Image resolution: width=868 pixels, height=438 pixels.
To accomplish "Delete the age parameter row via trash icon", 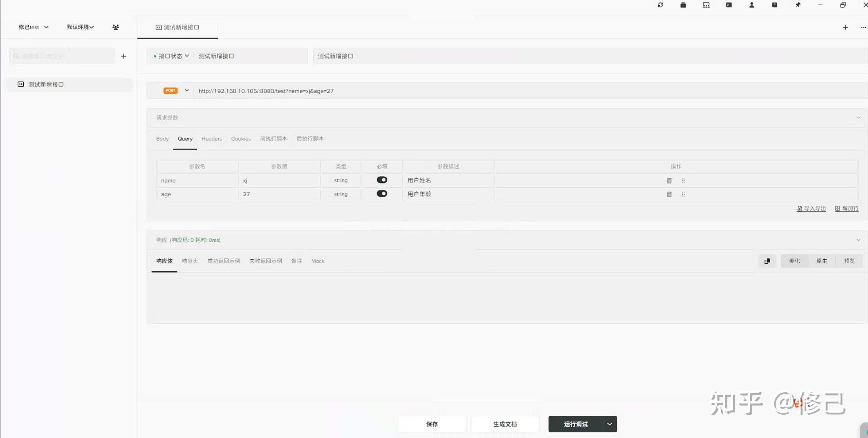I will (x=669, y=194).
